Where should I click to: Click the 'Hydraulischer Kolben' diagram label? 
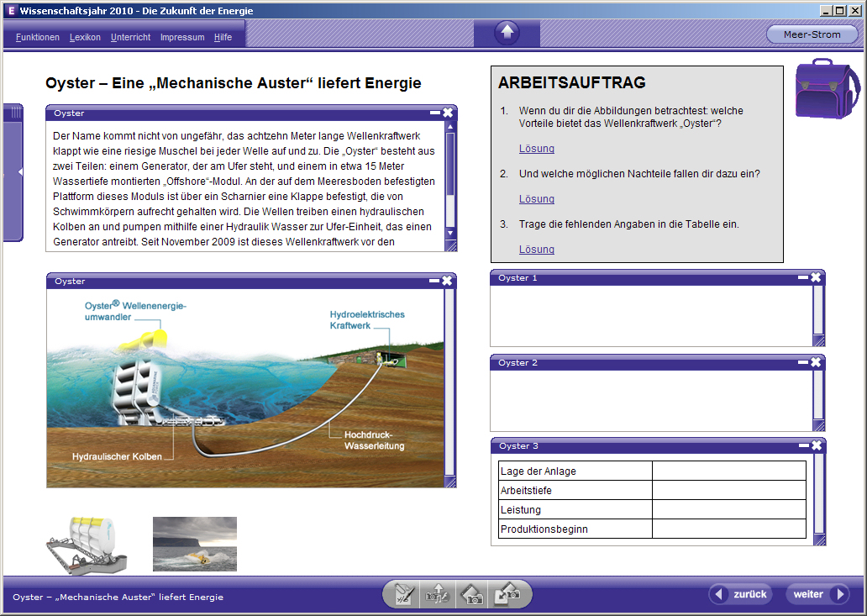click(118, 456)
